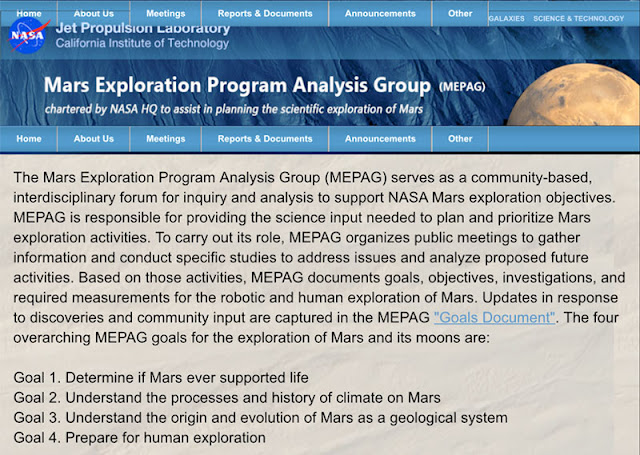The width and height of the screenshot is (640, 455).
Task: Expand Meetings in the lower navigation bar
Action: [166, 139]
